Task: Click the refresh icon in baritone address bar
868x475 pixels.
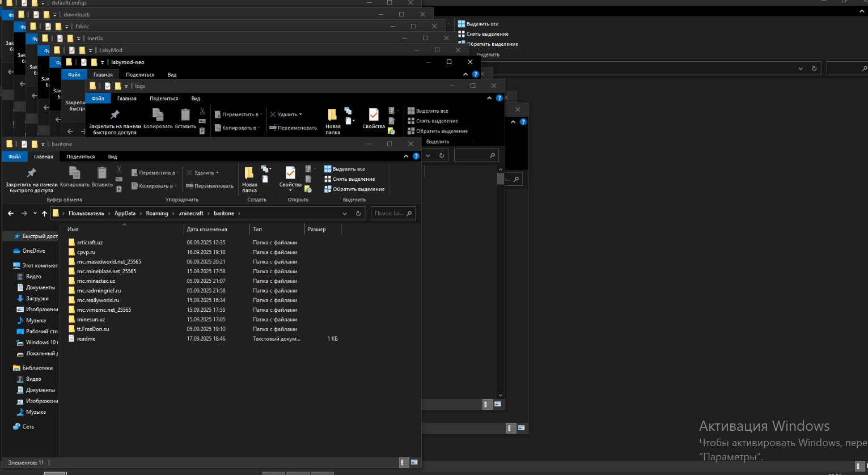Action: [358, 214]
